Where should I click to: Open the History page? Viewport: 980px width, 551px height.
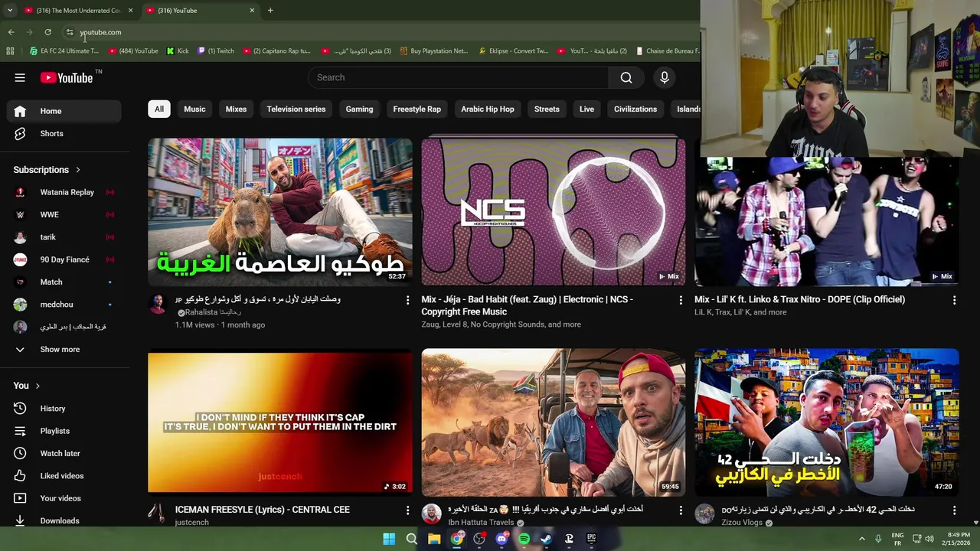[64, 409]
